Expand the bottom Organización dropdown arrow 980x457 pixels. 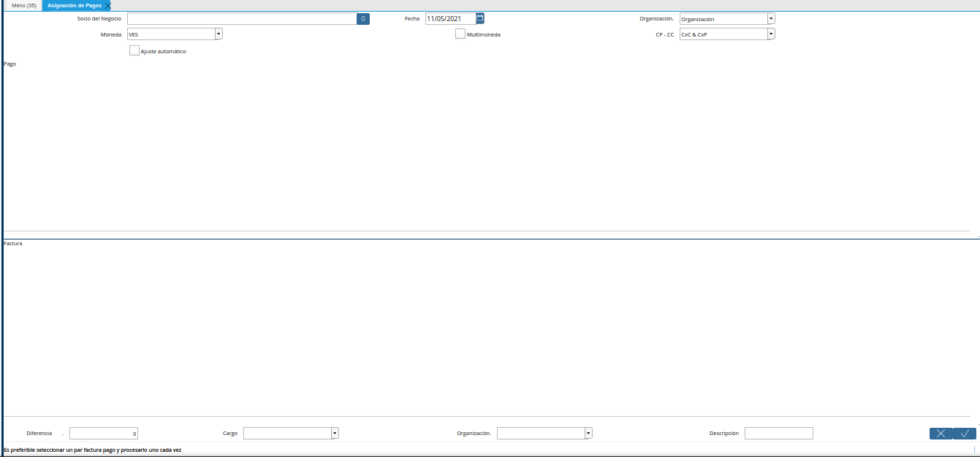tap(588, 433)
